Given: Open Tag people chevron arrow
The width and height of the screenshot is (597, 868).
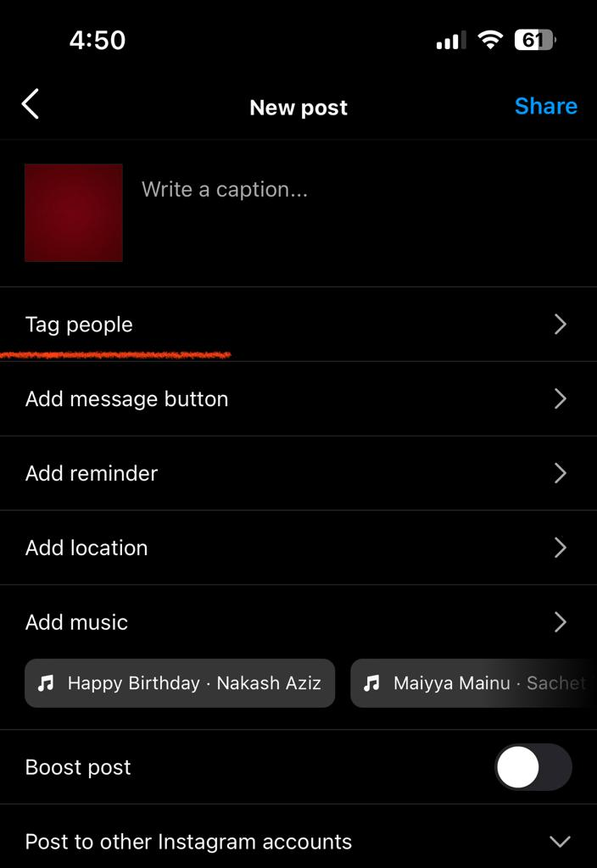Looking at the screenshot, I should tap(561, 325).
